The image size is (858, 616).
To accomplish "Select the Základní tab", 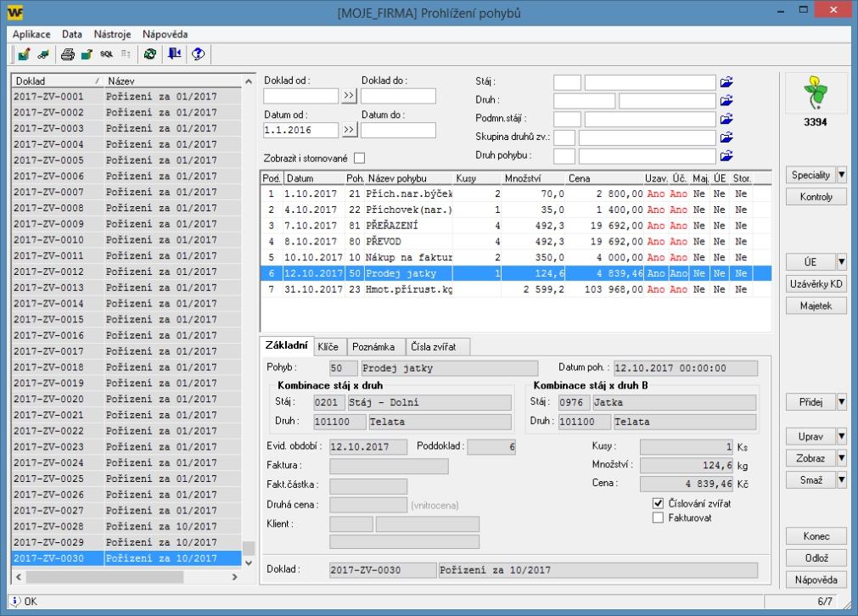I will point(286,345).
